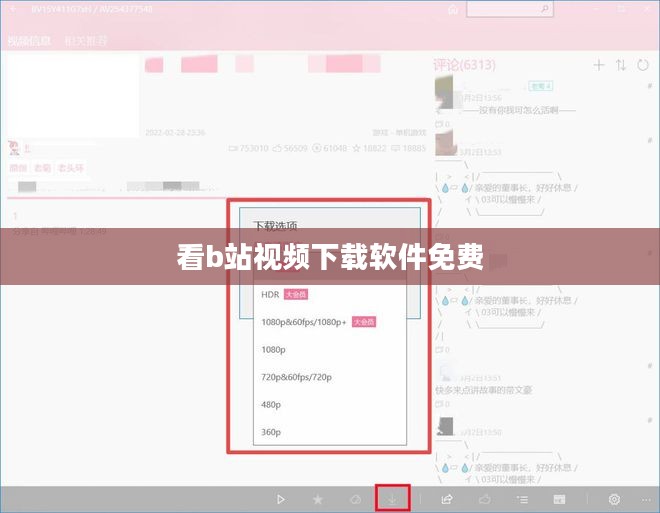This screenshot has width=660, height=513.
Task: Select 1080p&60fps/1080p+ quality option
Action: (330, 322)
